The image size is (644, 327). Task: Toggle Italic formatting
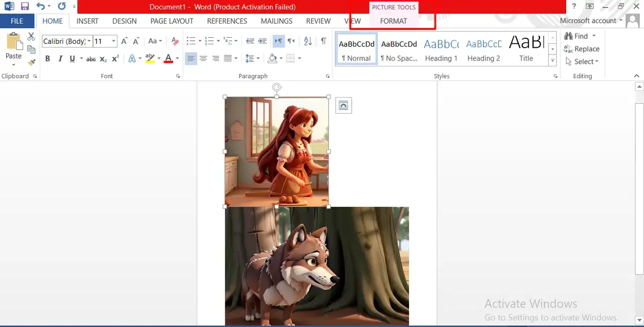pyautogui.click(x=60, y=59)
